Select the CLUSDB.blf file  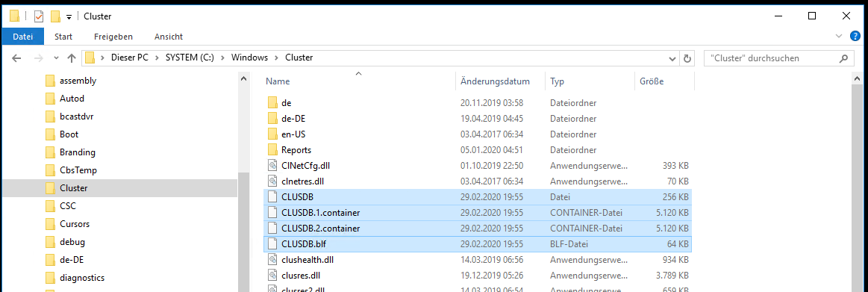point(477,243)
